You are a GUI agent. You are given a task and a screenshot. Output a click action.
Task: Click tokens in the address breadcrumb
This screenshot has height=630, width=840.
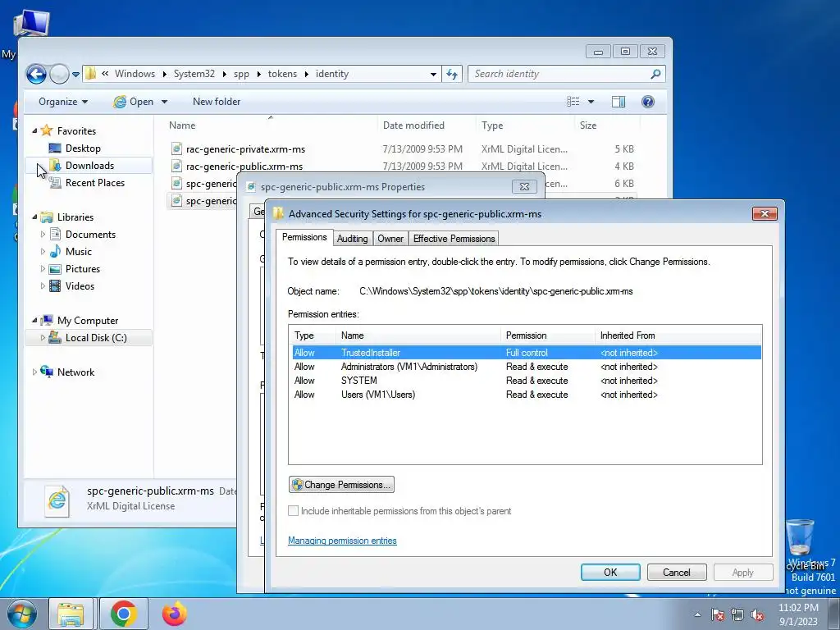tap(282, 74)
